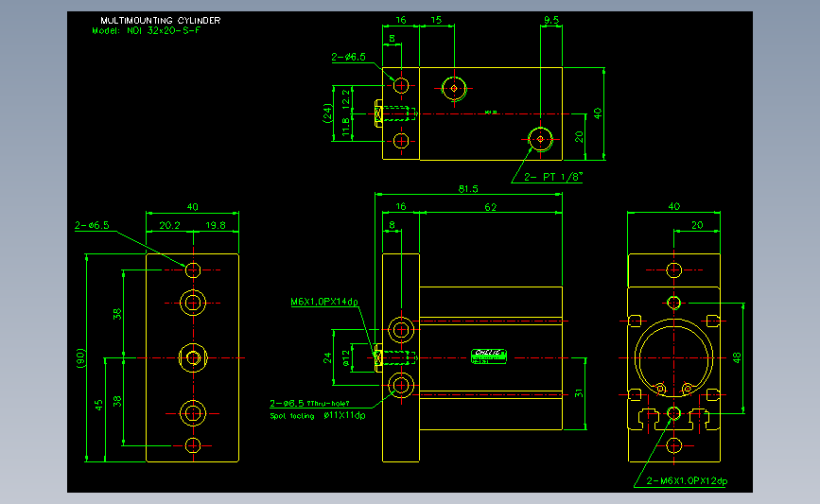Click the 31 dimension on front view
820x504 pixels.
(579, 393)
